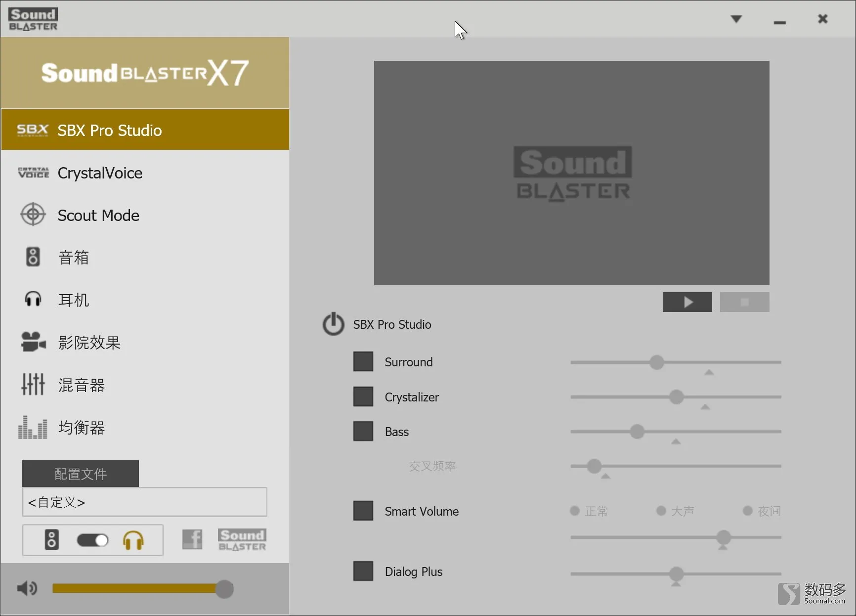Click the SBX logo icon in sidebar

pos(33,130)
